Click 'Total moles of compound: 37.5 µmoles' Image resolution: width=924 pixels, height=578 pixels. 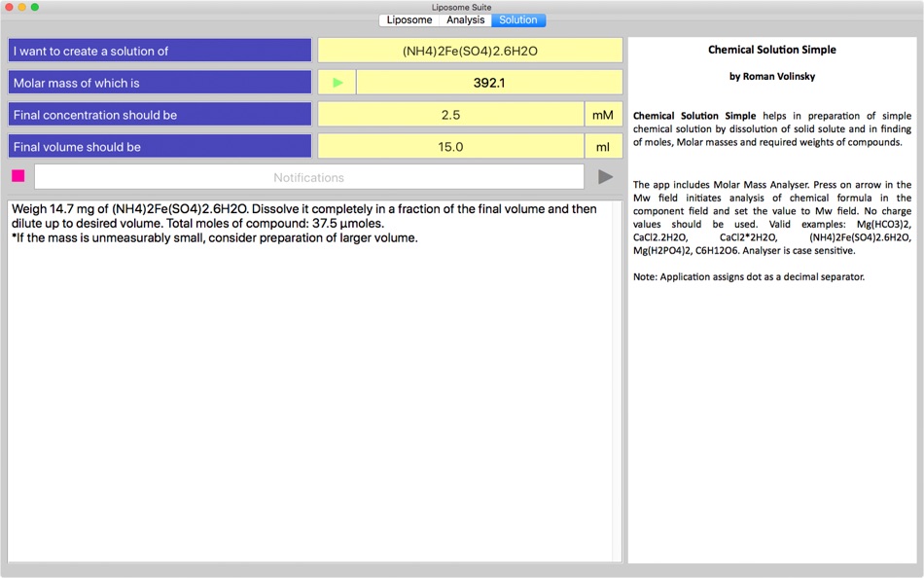click(274, 224)
